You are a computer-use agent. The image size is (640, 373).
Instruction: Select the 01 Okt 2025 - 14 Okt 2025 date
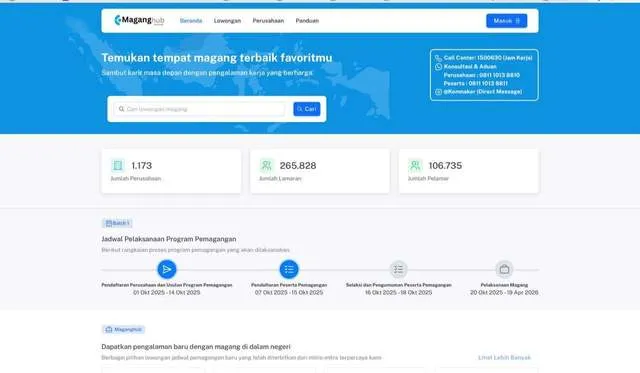(x=167, y=293)
